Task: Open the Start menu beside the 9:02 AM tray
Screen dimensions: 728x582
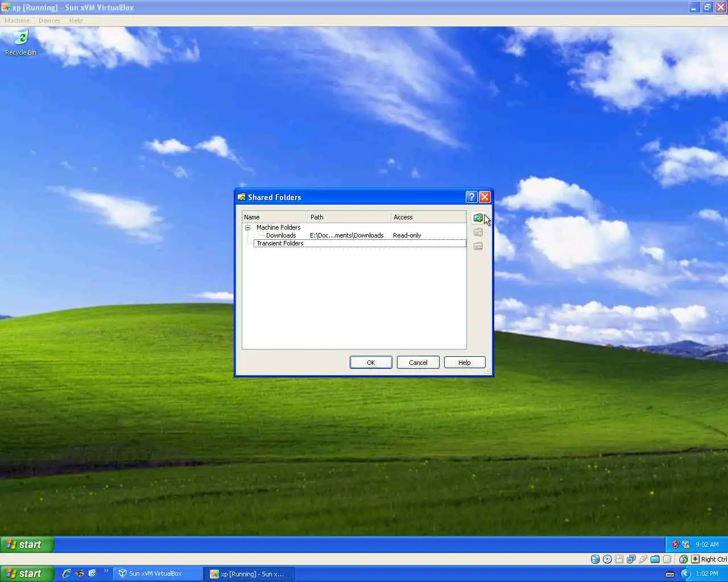Action: pyautogui.click(x=27, y=544)
